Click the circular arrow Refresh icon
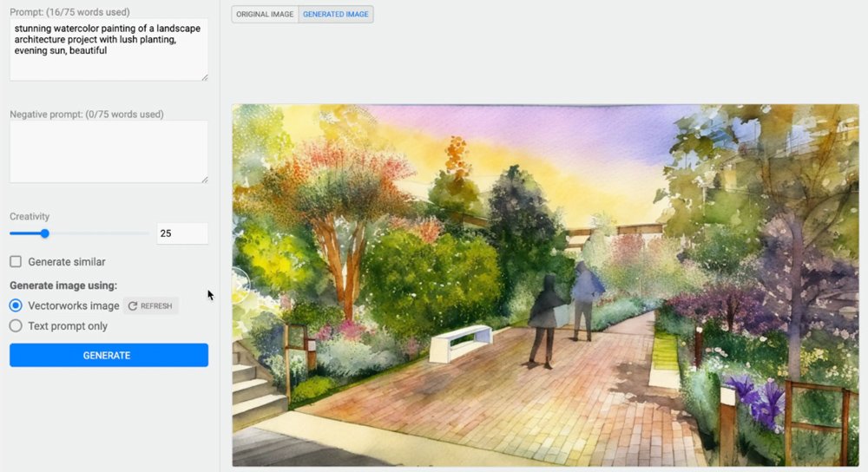The height and width of the screenshot is (472, 868). click(x=133, y=306)
